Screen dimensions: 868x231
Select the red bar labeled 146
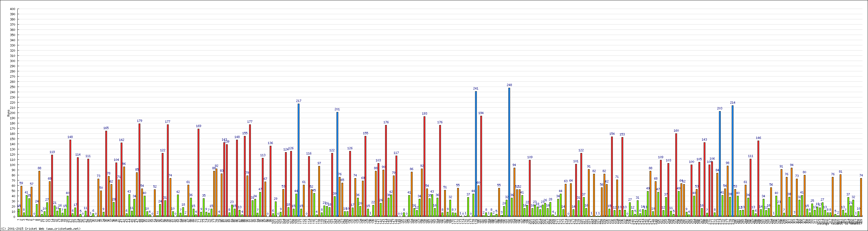point(758,179)
